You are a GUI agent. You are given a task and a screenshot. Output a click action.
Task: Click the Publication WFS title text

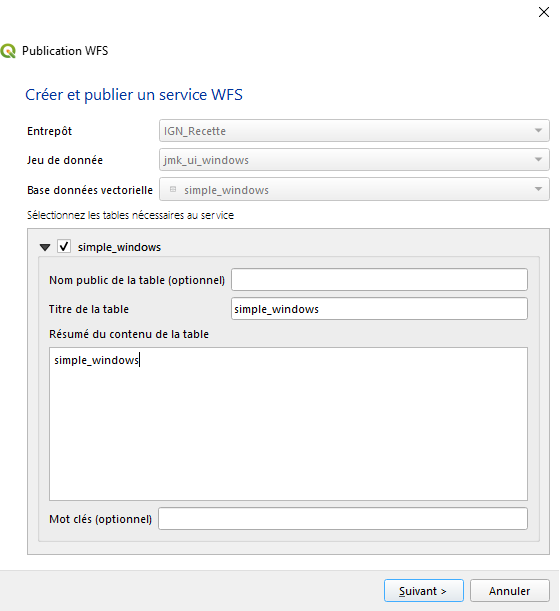pos(65,51)
